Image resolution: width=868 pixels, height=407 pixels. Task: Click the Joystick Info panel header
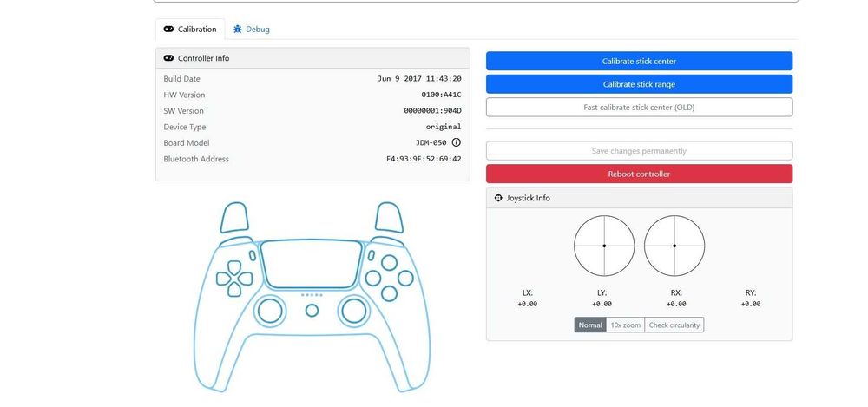click(640, 198)
